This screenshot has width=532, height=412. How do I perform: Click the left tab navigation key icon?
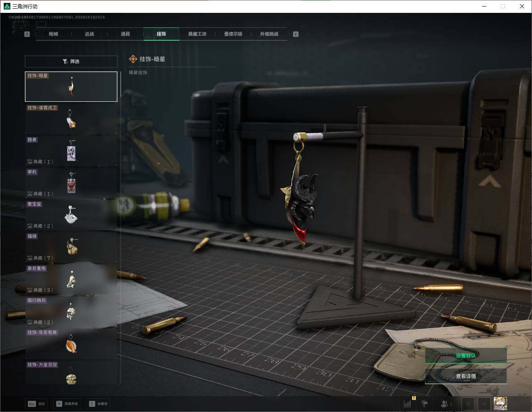point(27,34)
